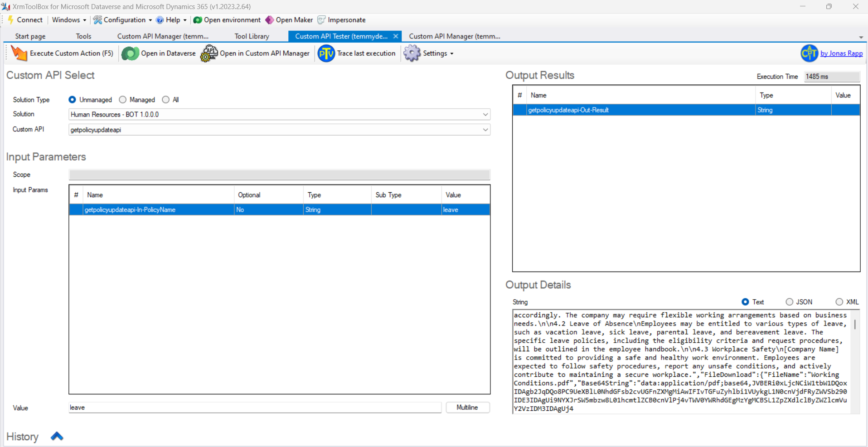868x447 pixels.
Task: Click the 'No' Optional cell
Action: point(268,209)
